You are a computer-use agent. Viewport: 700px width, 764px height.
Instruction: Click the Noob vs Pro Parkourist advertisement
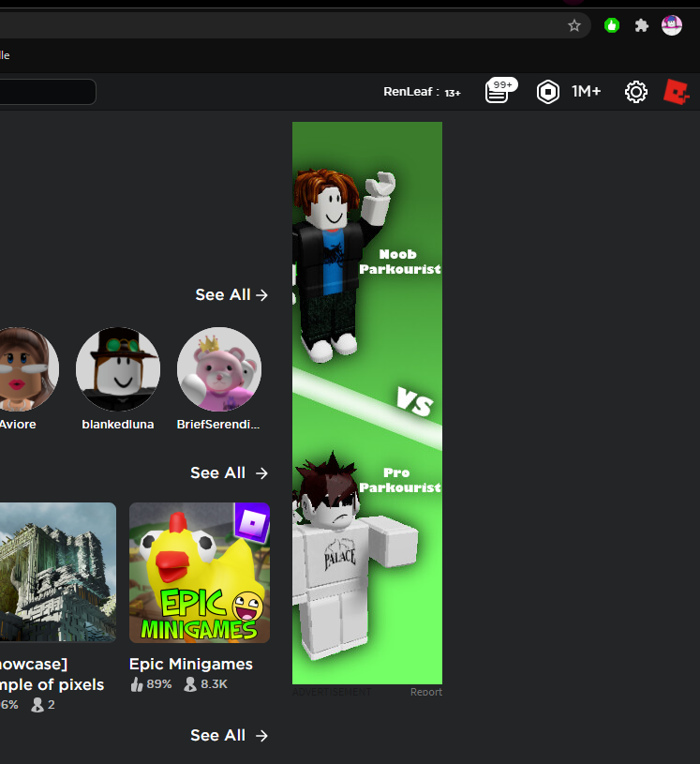click(x=367, y=403)
